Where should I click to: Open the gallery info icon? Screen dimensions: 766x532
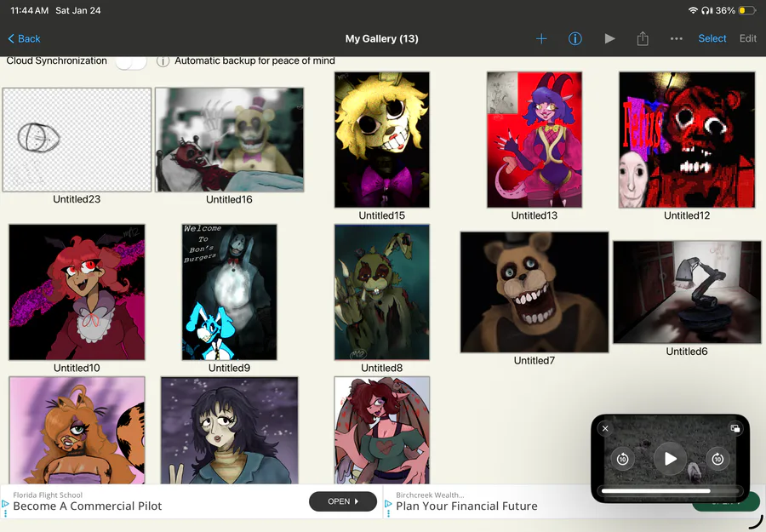(575, 38)
